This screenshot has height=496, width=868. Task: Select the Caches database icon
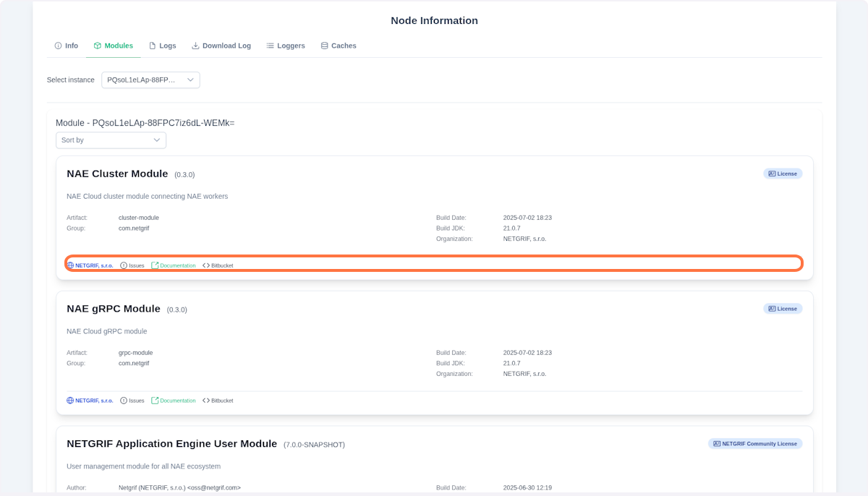coord(323,45)
